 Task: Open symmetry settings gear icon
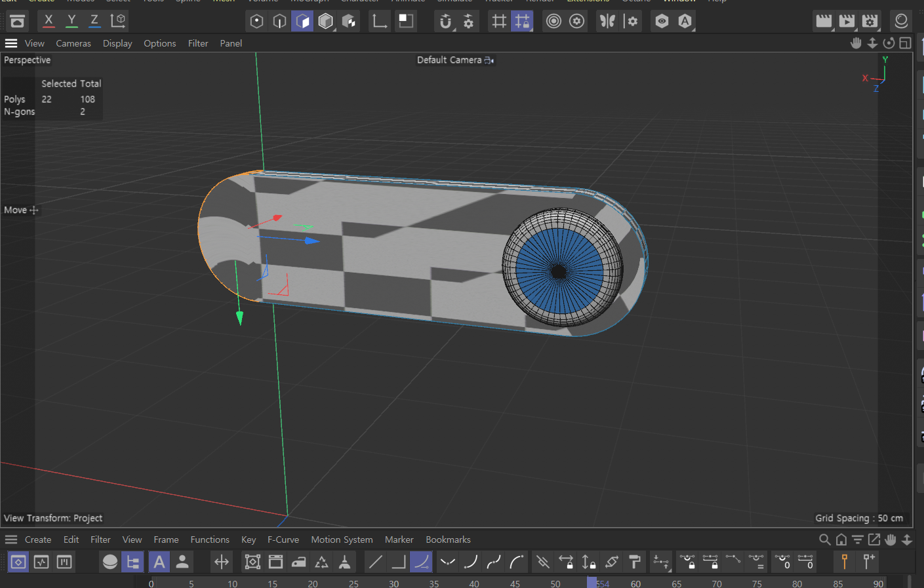pyautogui.click(x=631, y=21)
